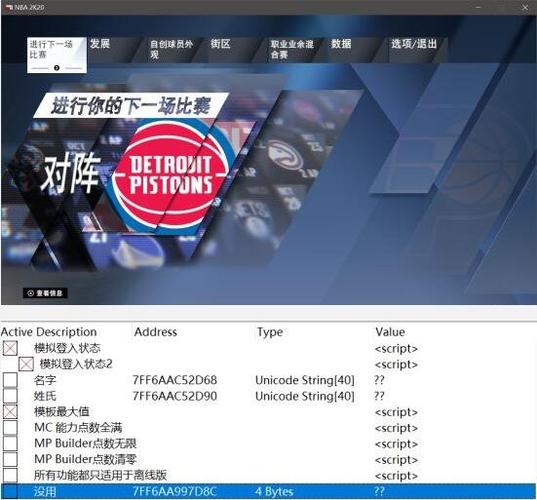Click <script> value of MP Builder点数无限 row
The height and width of the screenshot is (500, 537).
tap(396, 444)
